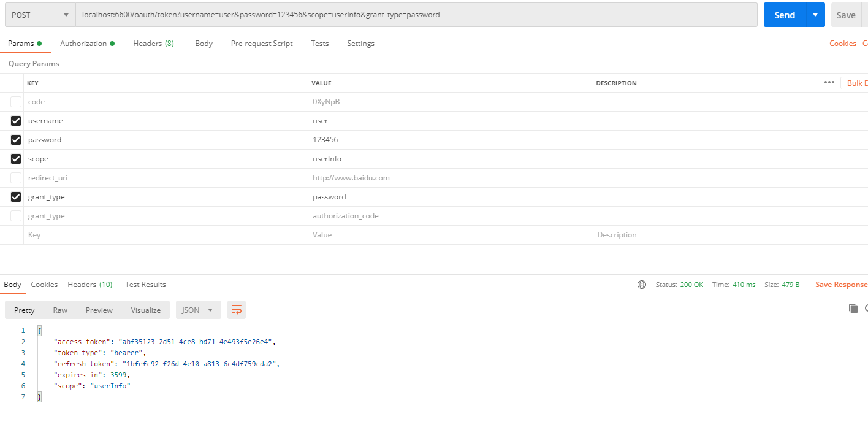Viewport: 868px width, 430px height.
Task: Uncheck the password parameter checkbox
Action: [16, 140]
